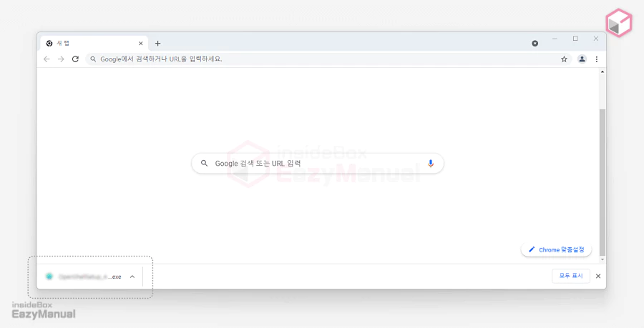Open a new tab with the plus button
Image resolution: width=644 pixels, height=328 pixels.
157,44
